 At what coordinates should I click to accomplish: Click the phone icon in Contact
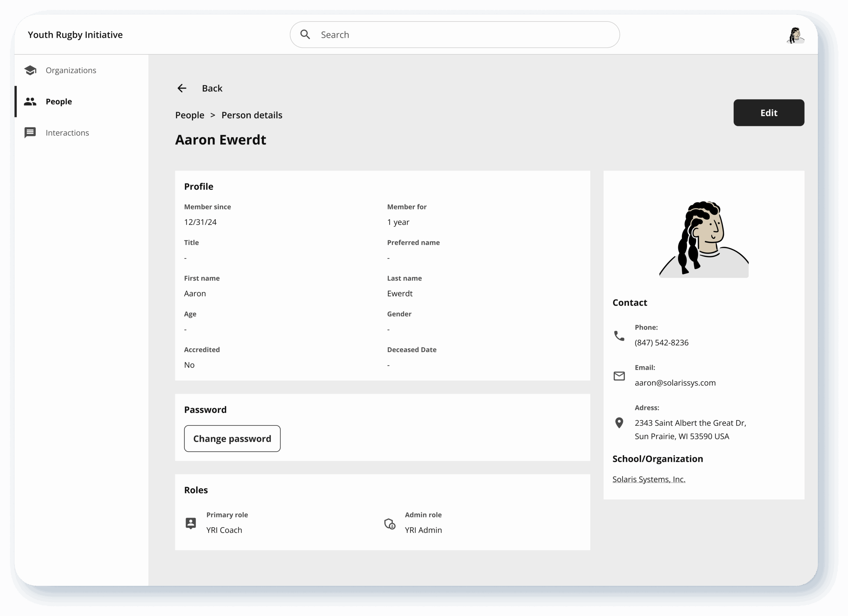[619, 335]
